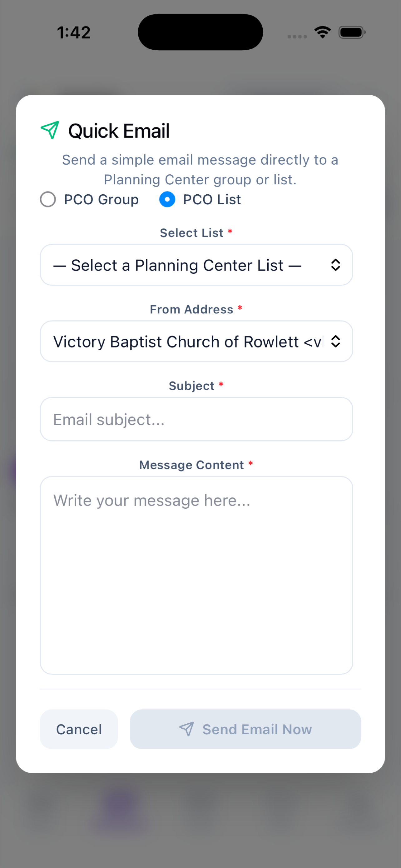This screenshot has height=868, width=401.
Task: Click the green paper plane Quick Email icon
Action: (x=50, y=130)
